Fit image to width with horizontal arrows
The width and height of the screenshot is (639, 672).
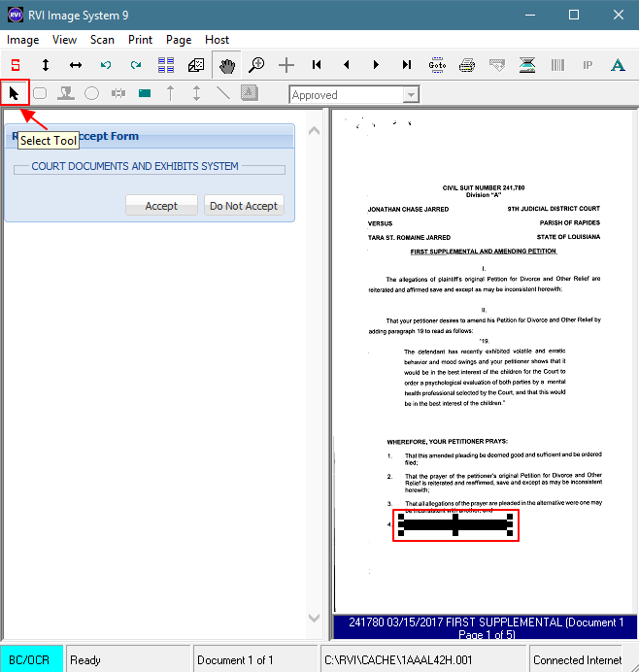76,65
